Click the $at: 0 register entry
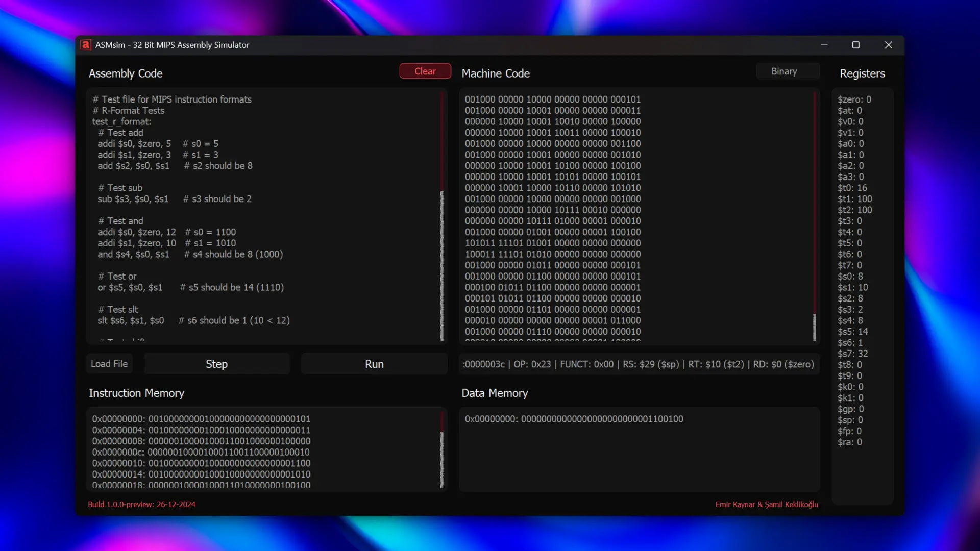Viewport: 980px width, 551px height. [x=850, y=111]
